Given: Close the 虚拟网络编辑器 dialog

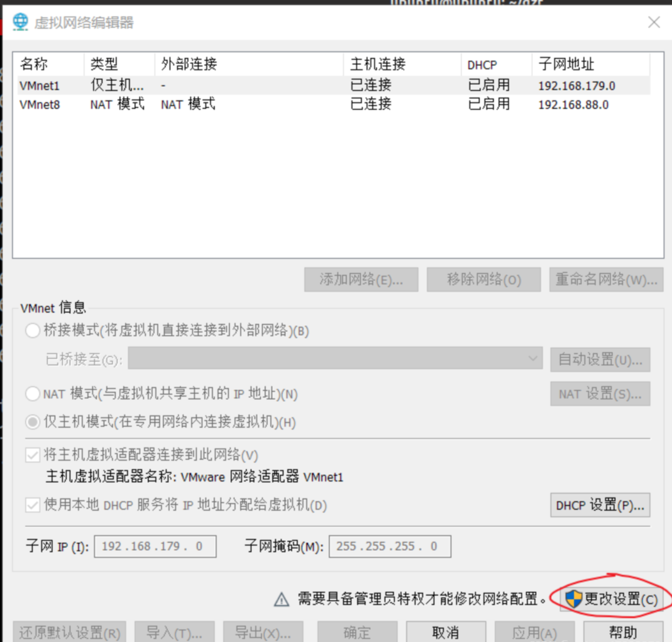Looking at the screenshot, I should click(x=654, y=22).
